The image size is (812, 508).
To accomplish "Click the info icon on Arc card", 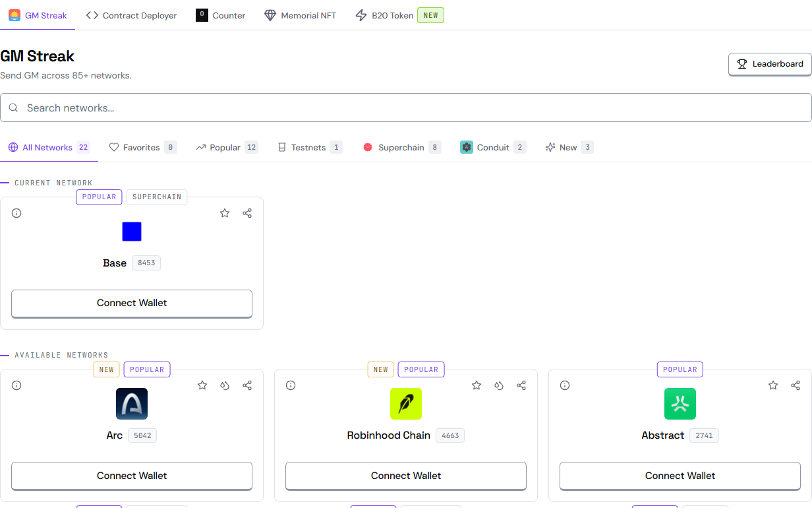I will point(16,385).
